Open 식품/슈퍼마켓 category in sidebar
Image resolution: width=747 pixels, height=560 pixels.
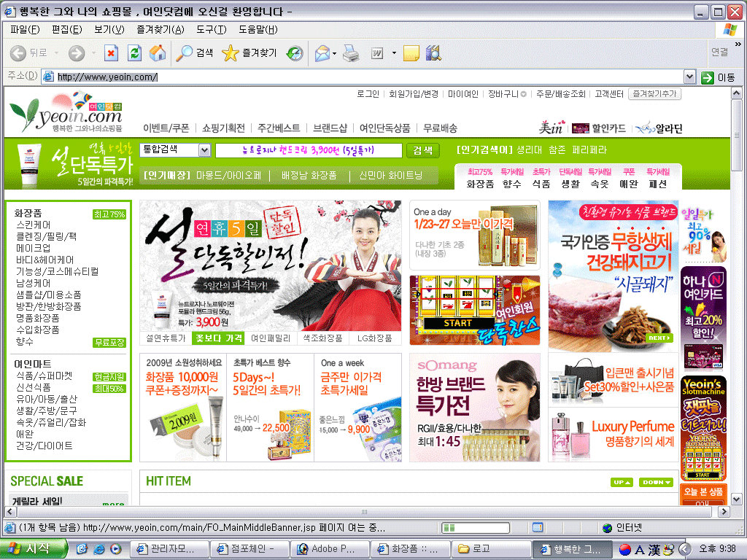[44, 376]
